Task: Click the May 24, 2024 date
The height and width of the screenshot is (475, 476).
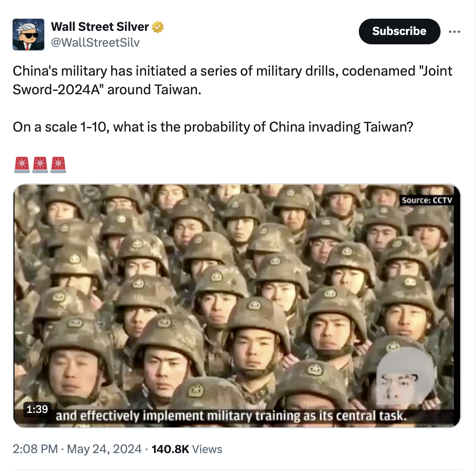Action: (x=104, y=449)
